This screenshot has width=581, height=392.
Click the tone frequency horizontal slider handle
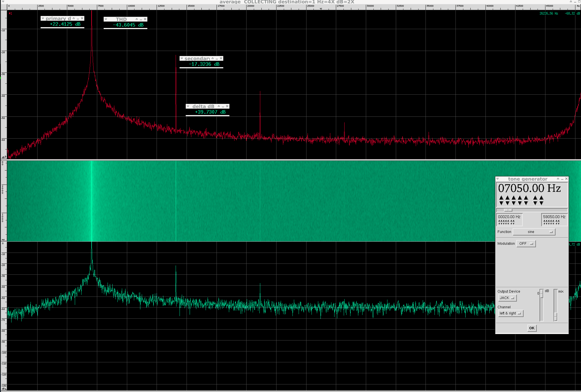tap(508, 210)
